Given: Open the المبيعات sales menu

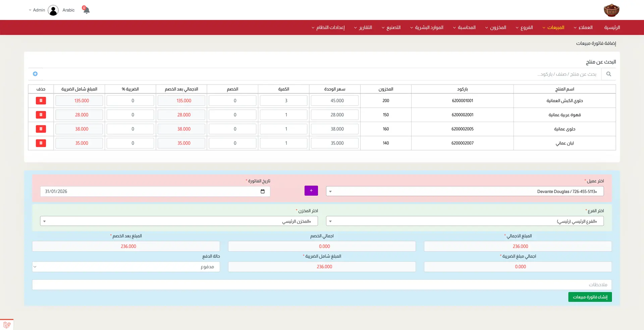Looking at the screenshot, I should 553,27.
